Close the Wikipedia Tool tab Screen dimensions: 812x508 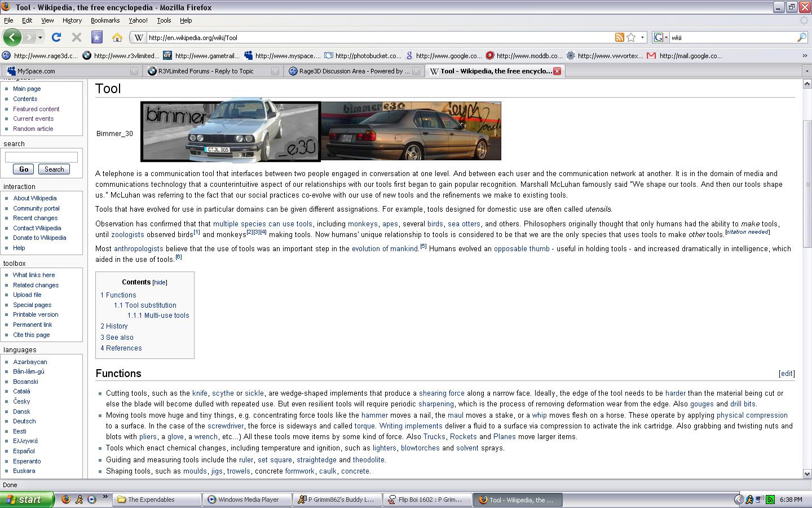[x=557, y=71]
